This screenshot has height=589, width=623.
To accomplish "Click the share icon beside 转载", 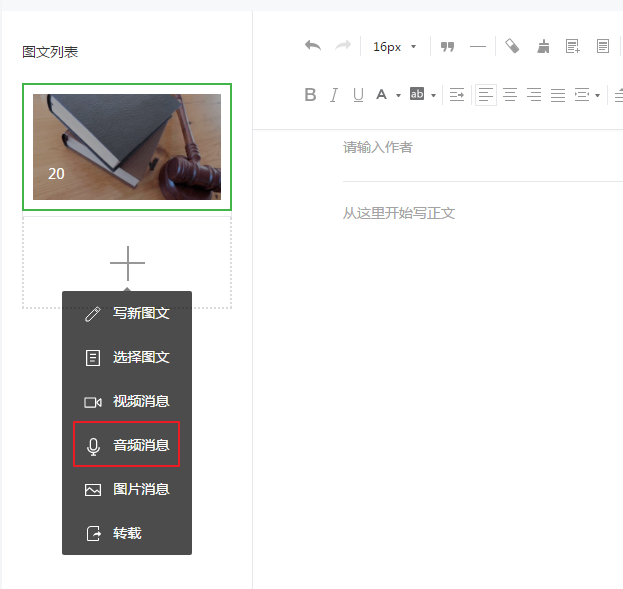I will [93, 534].
